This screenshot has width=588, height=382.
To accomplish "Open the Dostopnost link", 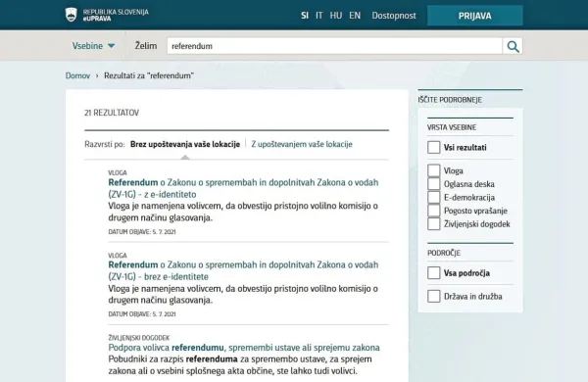I will [x=394, y=16].
